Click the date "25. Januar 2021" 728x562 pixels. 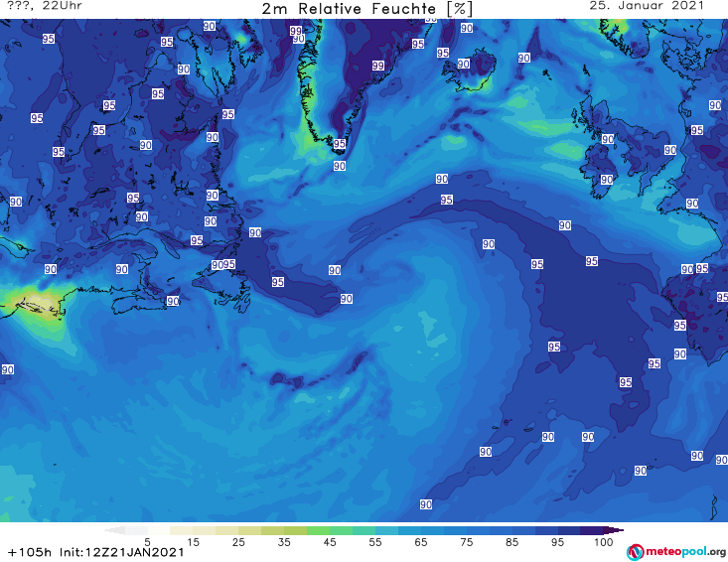(x=647, y=6)
